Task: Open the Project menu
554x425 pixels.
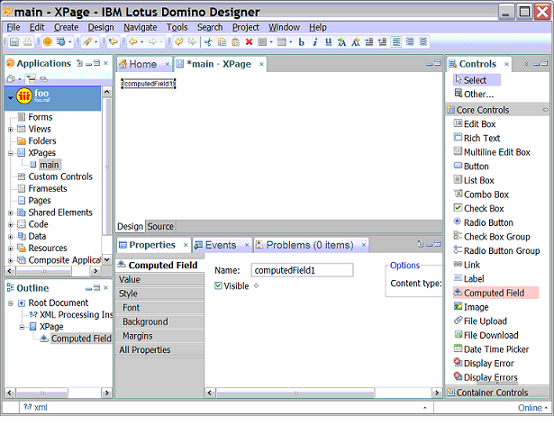Action: tap(246, 27)
